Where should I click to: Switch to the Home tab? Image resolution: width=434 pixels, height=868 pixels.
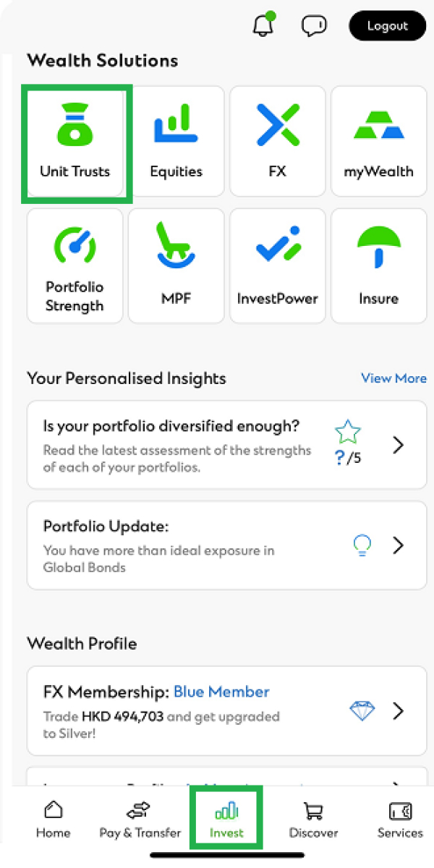pos(54,820)
